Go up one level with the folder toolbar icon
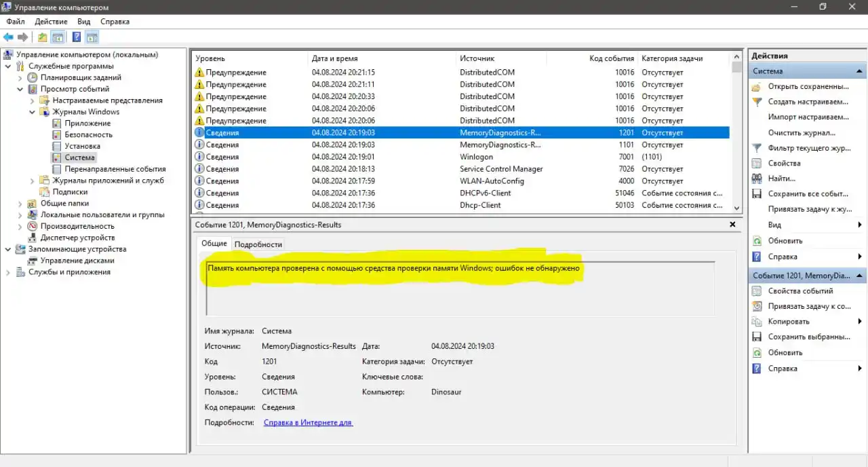Screen dimensions: 868x467 pos(43,37)
